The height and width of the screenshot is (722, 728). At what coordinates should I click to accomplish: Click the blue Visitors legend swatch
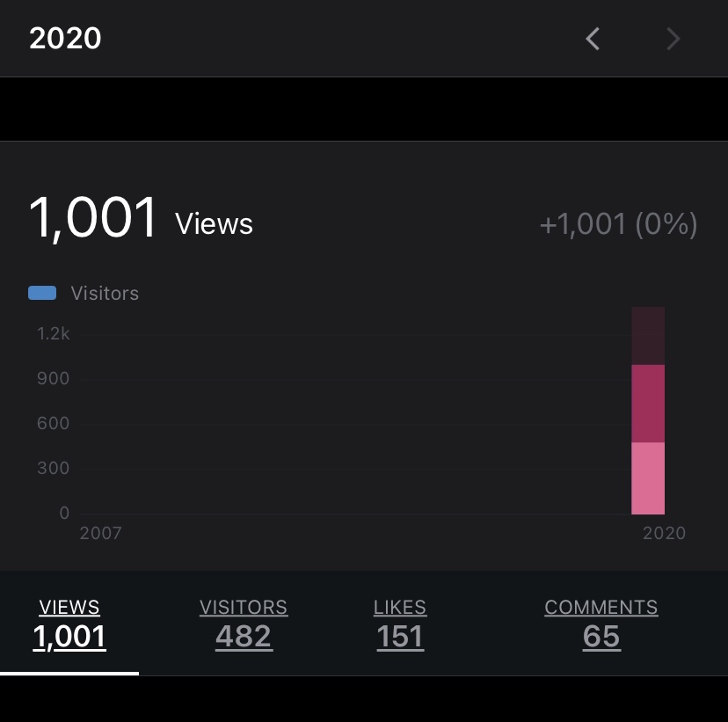tap(42, 294)
